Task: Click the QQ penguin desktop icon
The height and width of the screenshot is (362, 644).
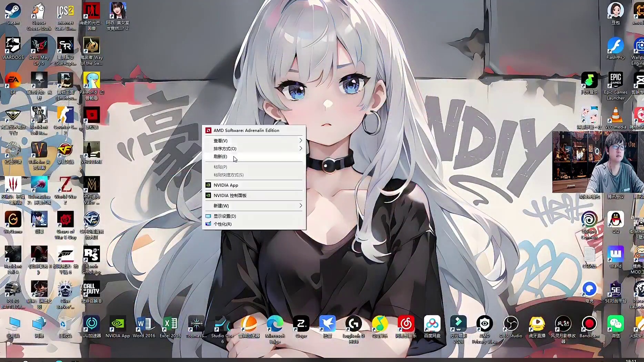Action: 615,223
